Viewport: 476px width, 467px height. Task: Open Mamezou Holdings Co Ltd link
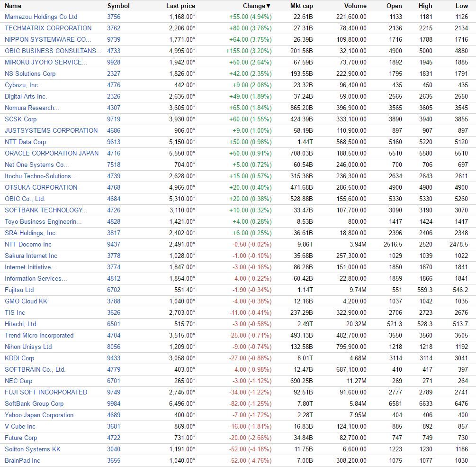[x=41, y=17]
